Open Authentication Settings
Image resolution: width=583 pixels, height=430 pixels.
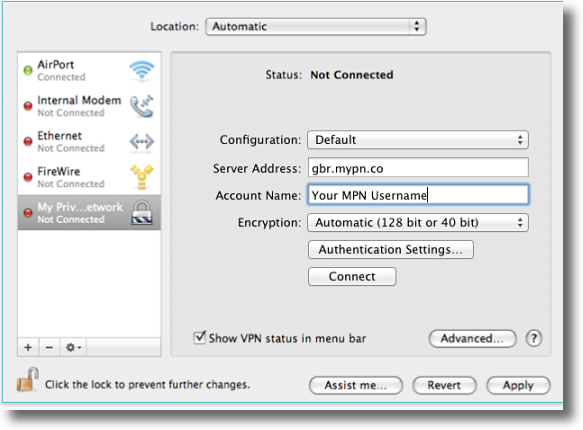coord(391,249)
